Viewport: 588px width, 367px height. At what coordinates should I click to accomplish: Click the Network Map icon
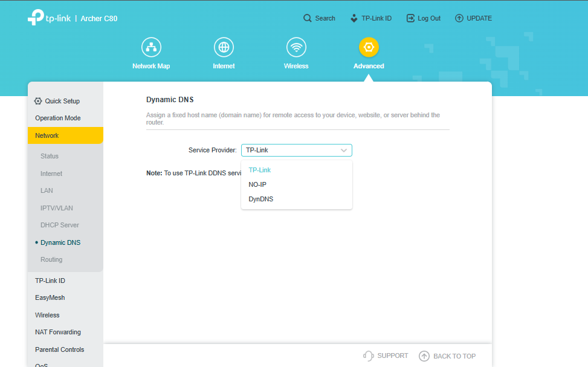click(x=151, y=47)
